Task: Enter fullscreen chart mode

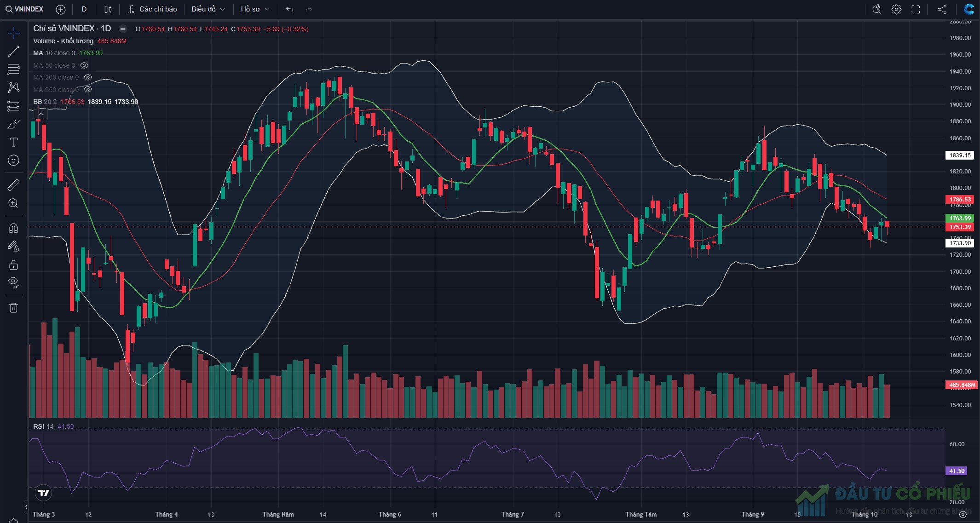Action: pyautogui.click(x=916, y=9)
